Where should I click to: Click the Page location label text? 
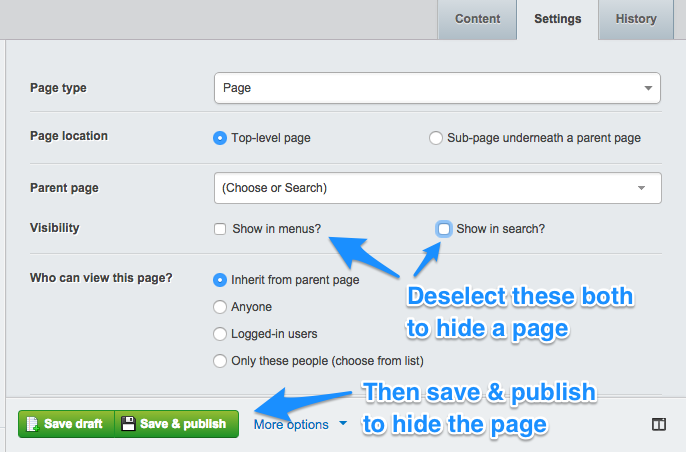[69, 136]
